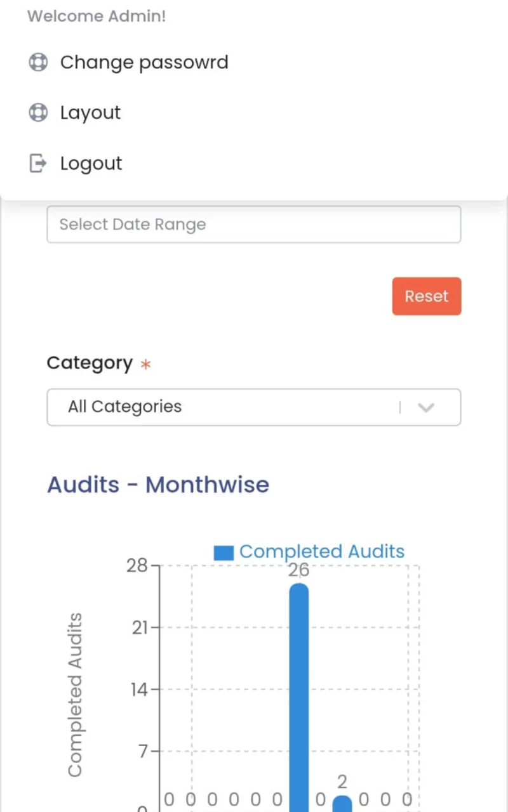Click the Category field label
Viewport: 508px width, 812px height.
90,363
